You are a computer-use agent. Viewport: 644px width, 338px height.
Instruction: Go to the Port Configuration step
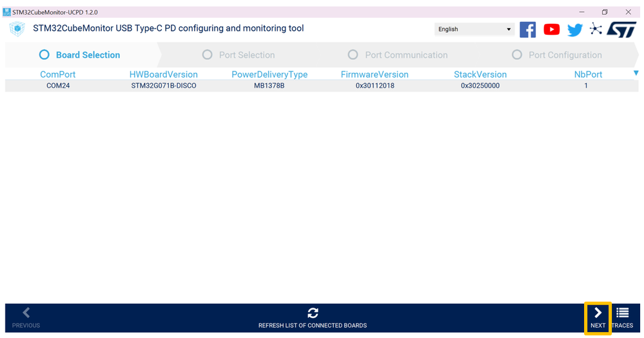[x=556, y=55]
